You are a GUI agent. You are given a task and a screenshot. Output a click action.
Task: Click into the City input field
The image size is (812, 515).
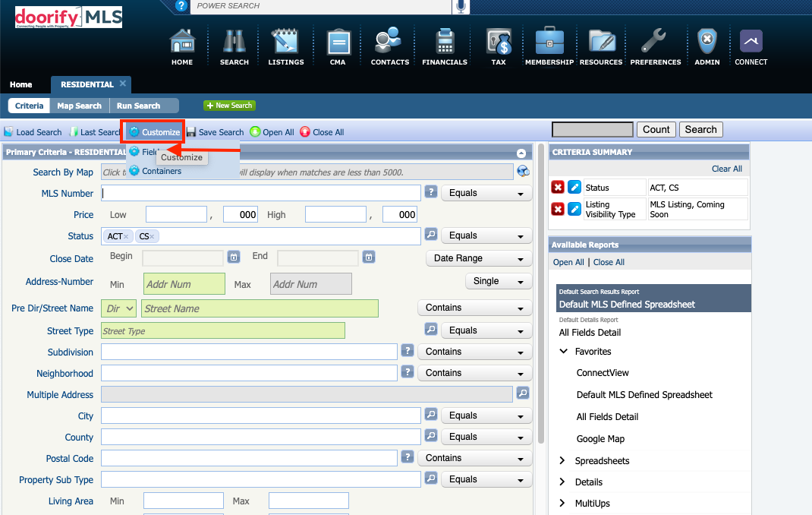point(260,415)
